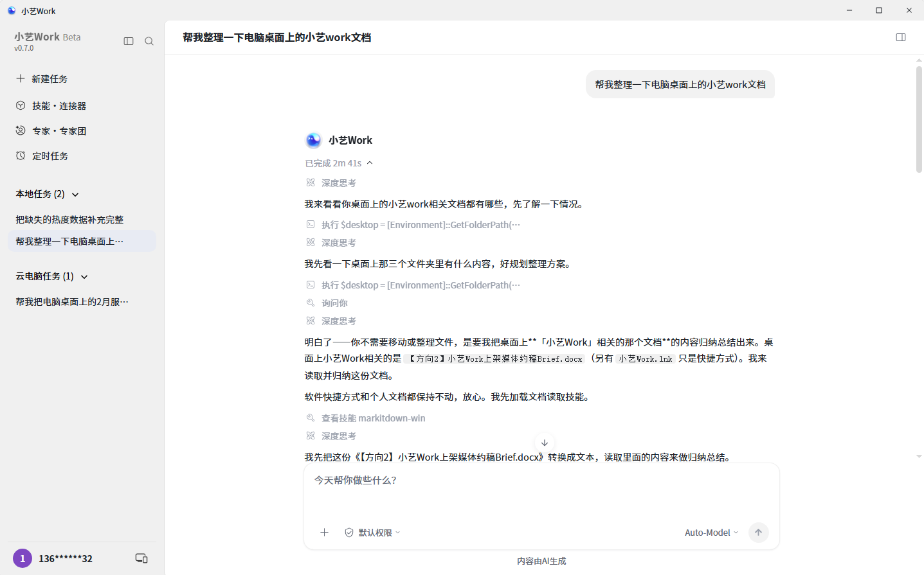Click the 【方向2】小艺Work上架媒体约稿Brief.docx inline filename

(x=495, y=359)
